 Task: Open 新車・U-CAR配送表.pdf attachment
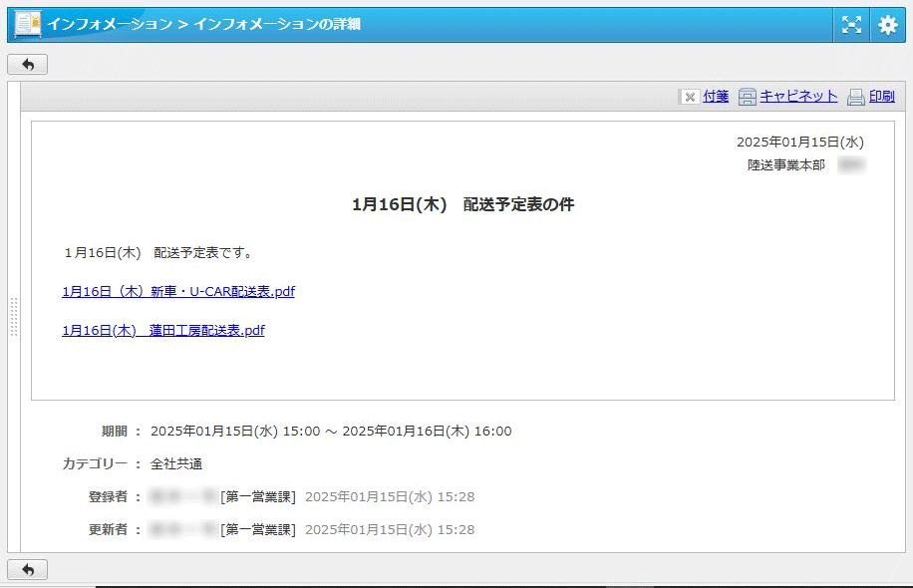[178, 292]
